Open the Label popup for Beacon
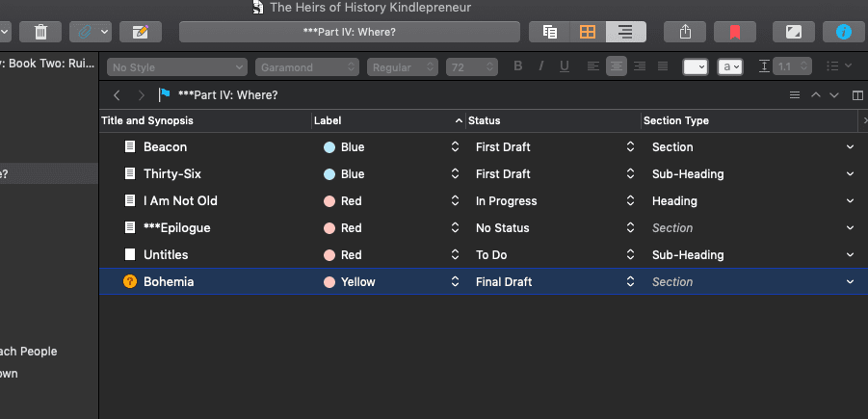The height and width of the screenshot is (419, 868). (x=455, y=146)
